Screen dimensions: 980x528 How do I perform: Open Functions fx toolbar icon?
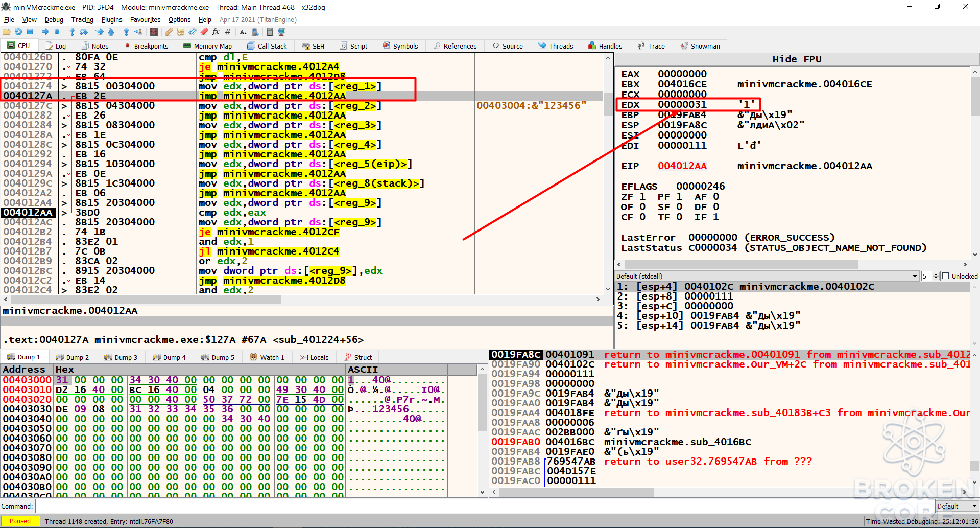[x=216, y=32]
